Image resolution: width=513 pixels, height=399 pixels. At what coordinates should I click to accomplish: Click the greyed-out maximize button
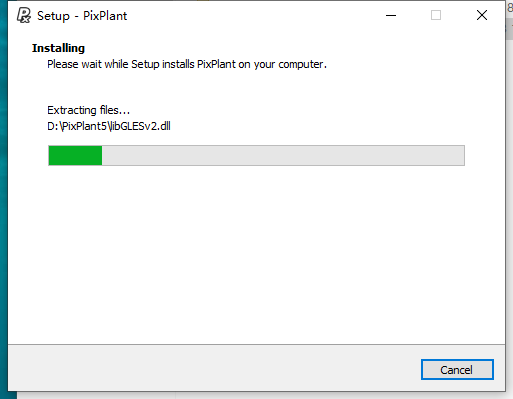point(436,15)
